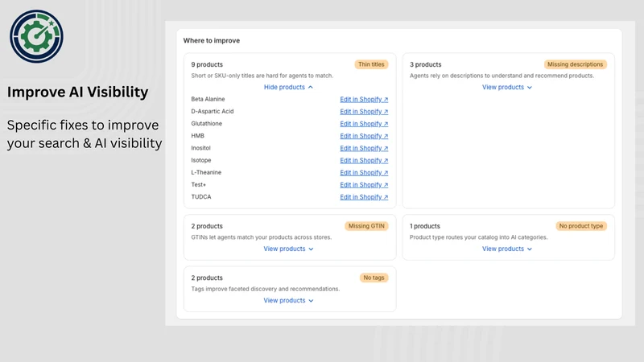Open Edit in Shopify for Beta Alanine
This screenshot has width=644, height=362.
click(x=364, y=99)
